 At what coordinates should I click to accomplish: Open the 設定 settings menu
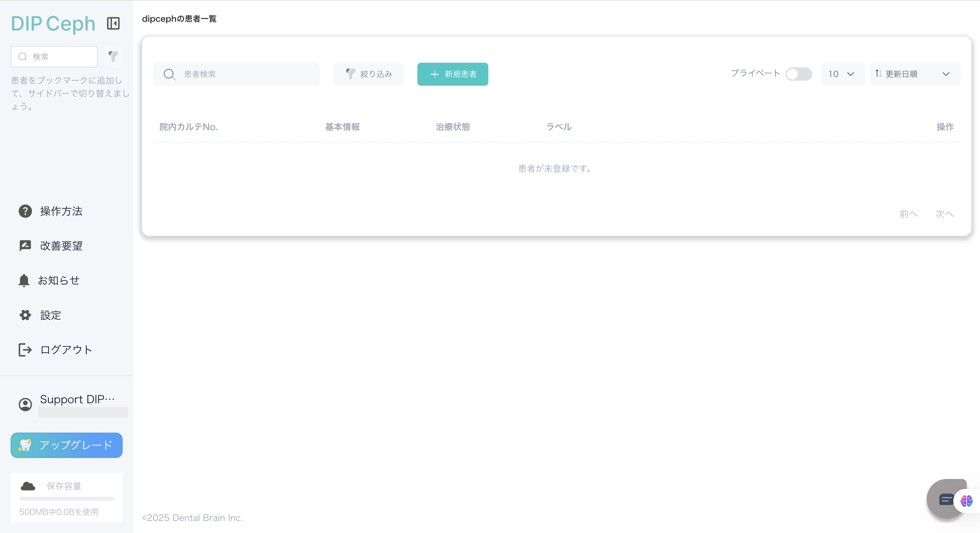50,315
